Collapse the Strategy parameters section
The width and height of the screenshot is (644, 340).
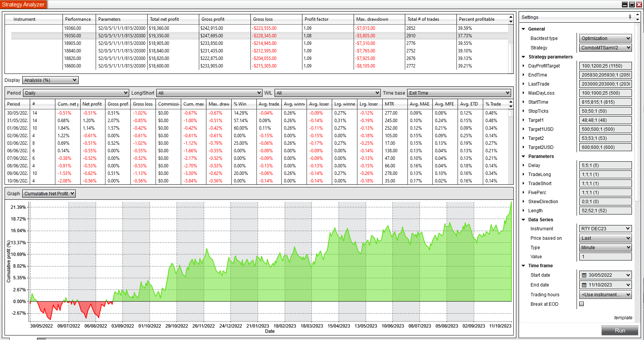[x=523, y=57]
